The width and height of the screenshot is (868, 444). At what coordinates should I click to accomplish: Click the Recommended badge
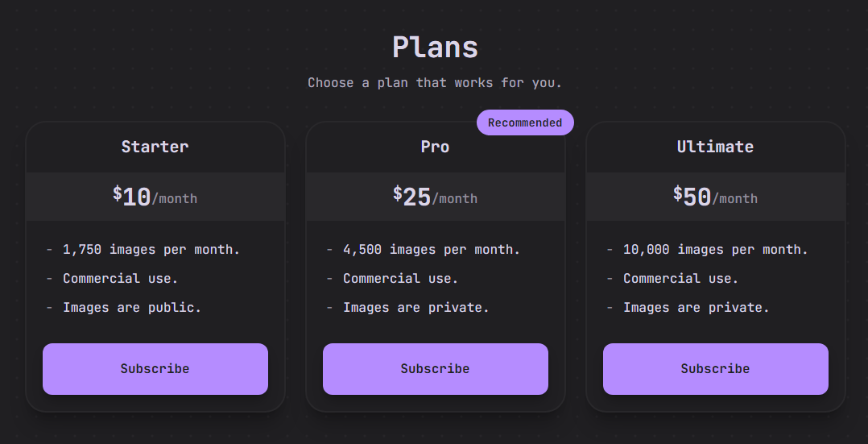click(x=525, y=122)
